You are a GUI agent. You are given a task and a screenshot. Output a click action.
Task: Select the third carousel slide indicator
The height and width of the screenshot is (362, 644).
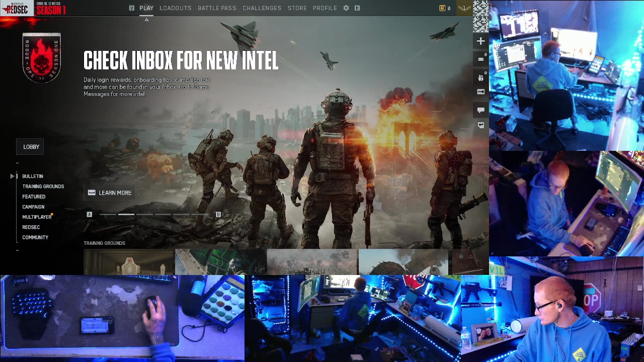click(145, 215)
